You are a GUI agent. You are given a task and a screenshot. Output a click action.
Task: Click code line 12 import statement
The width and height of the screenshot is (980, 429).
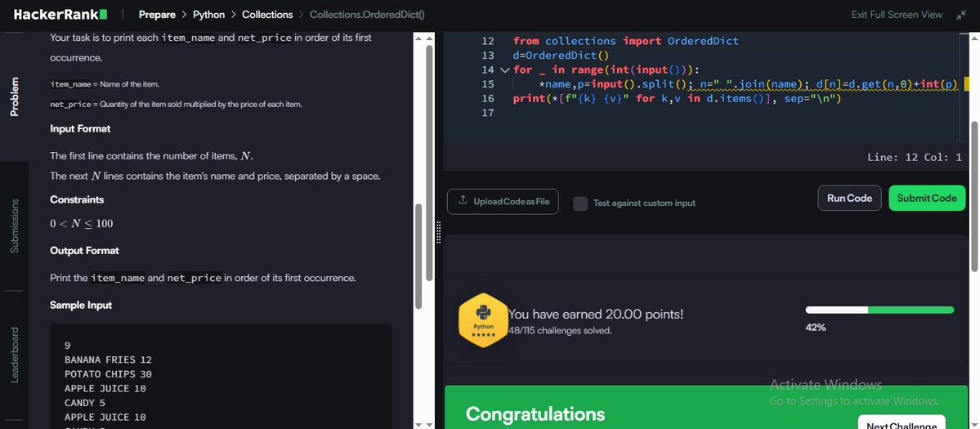coord(625,41)
